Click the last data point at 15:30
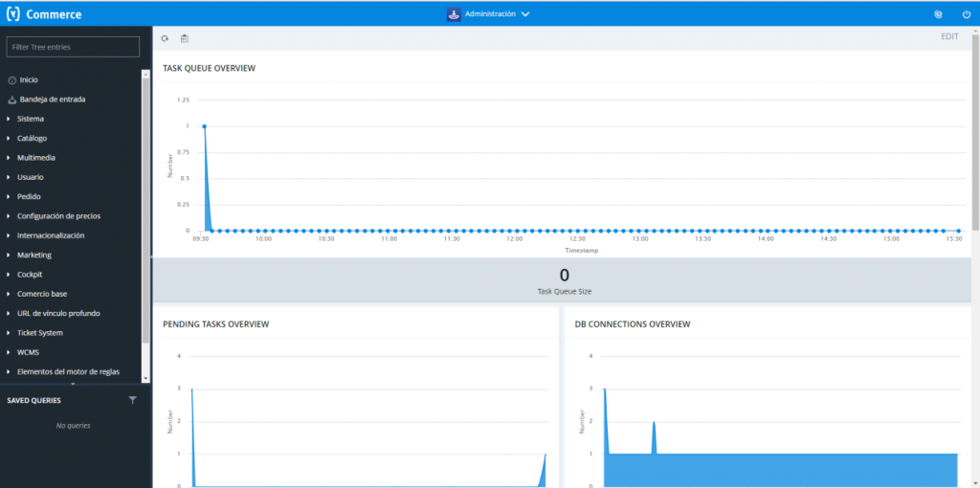The image size is (980, 488). (958, 231)
